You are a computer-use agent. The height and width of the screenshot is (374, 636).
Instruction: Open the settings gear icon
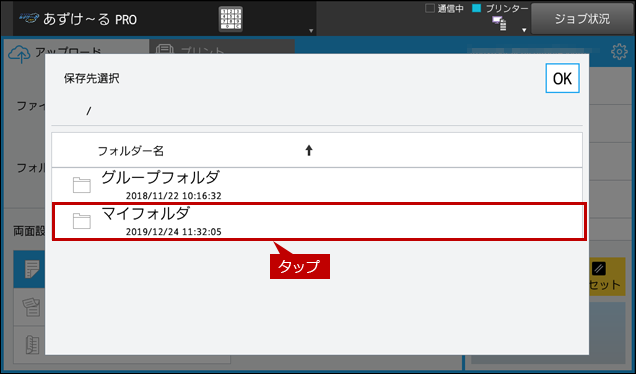pyautogui.click(x=619, y=52)
